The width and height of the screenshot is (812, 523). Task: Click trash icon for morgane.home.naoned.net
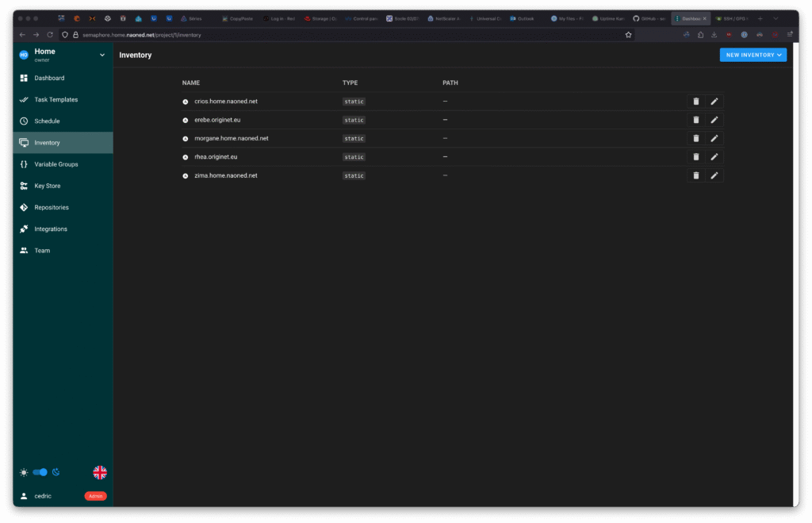pyautogui.click(x=695, y=138)
